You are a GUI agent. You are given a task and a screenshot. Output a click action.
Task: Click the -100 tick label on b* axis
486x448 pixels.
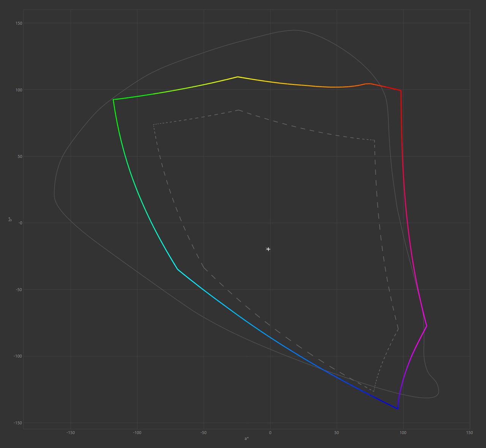point(18,356)
